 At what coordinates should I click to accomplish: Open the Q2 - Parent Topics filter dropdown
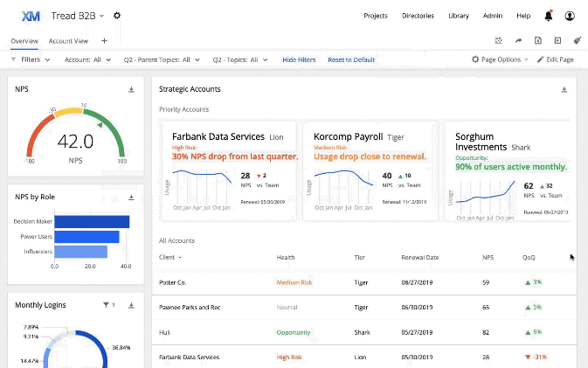pos(162,59)
